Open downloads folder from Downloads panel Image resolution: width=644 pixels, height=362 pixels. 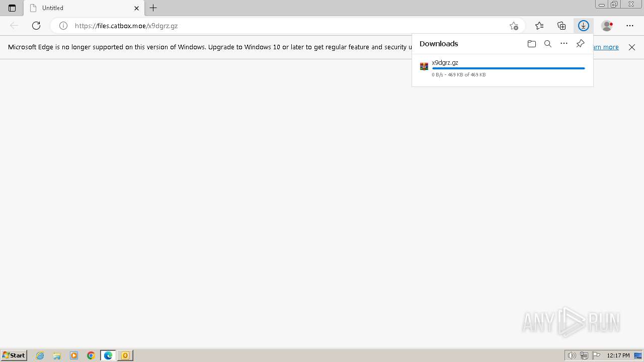(532, 44)
